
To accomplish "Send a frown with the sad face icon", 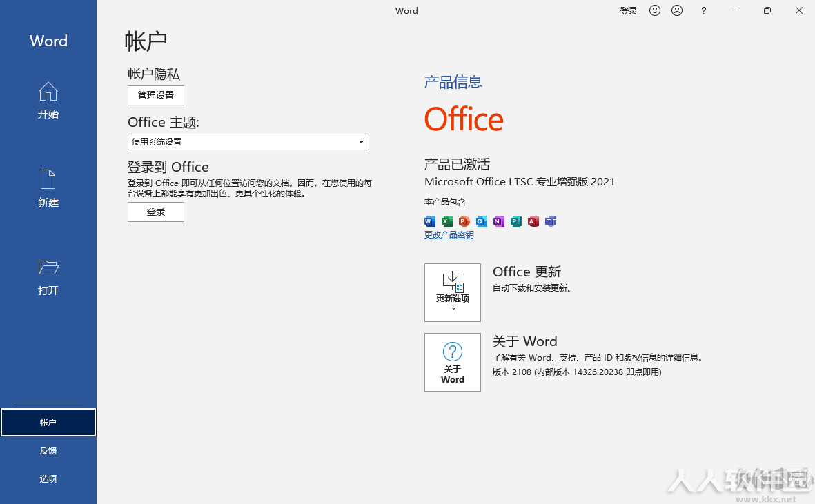I will [677, 10].
